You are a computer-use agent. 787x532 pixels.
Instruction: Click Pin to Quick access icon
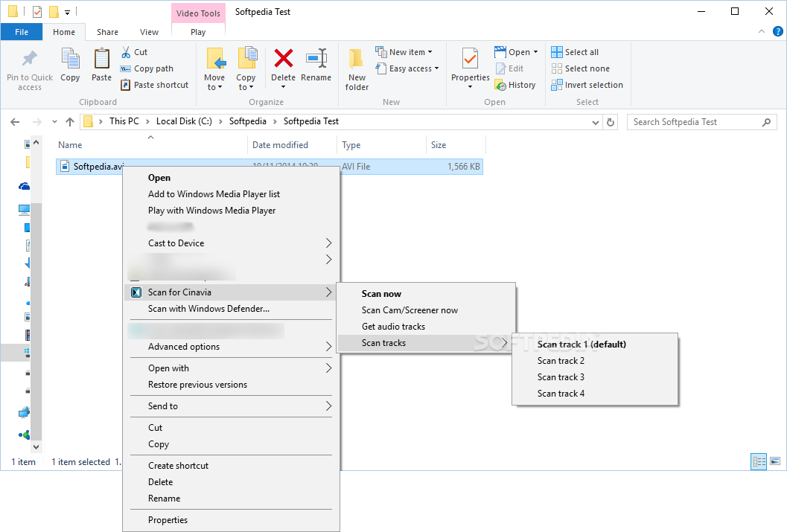(x=30, y=59)
